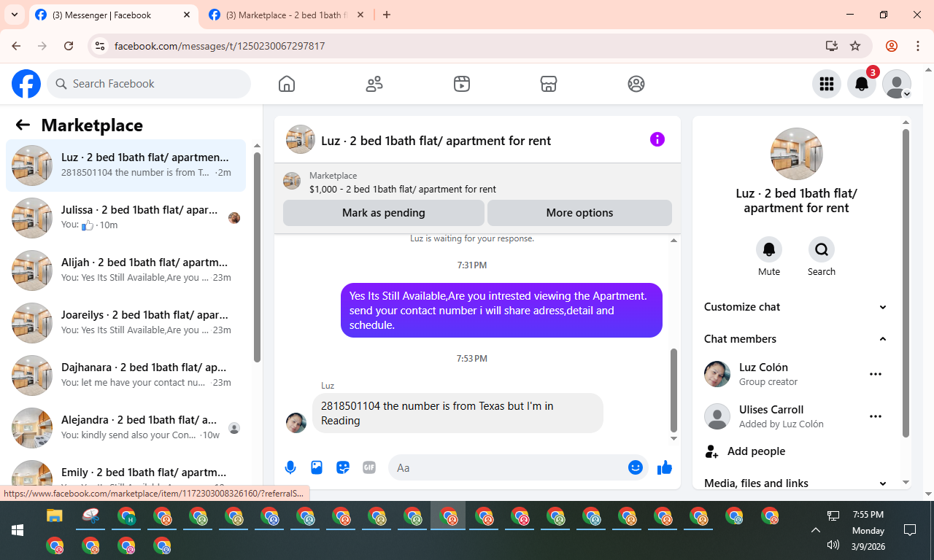Click the message thread scrollbar
The width and height of the screenshot is (934, 560).
674,390
